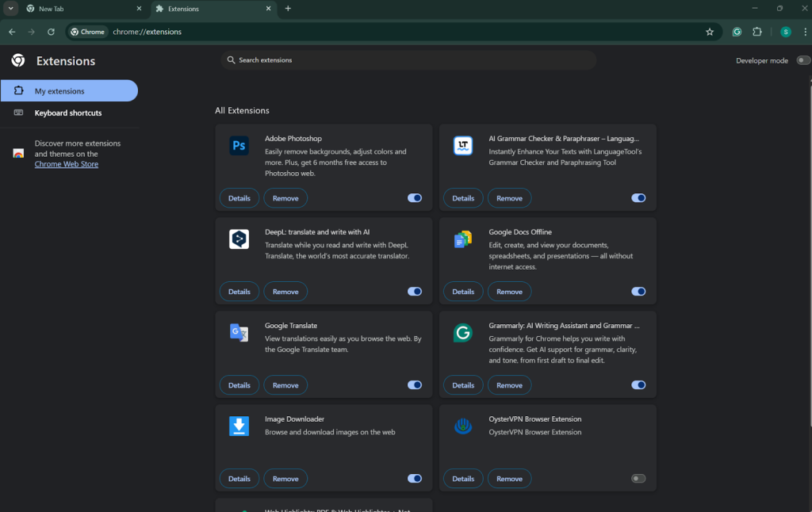Open Details for Grammarly extension
812x512 pixels.
463,385
